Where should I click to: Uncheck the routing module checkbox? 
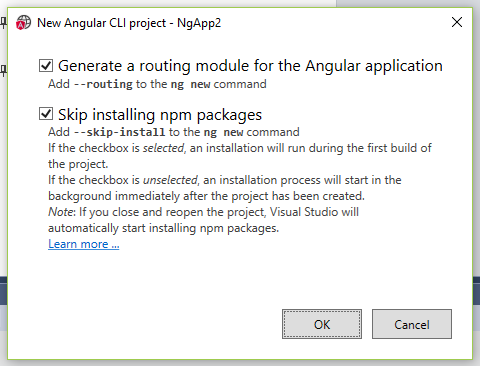(46, 65)
